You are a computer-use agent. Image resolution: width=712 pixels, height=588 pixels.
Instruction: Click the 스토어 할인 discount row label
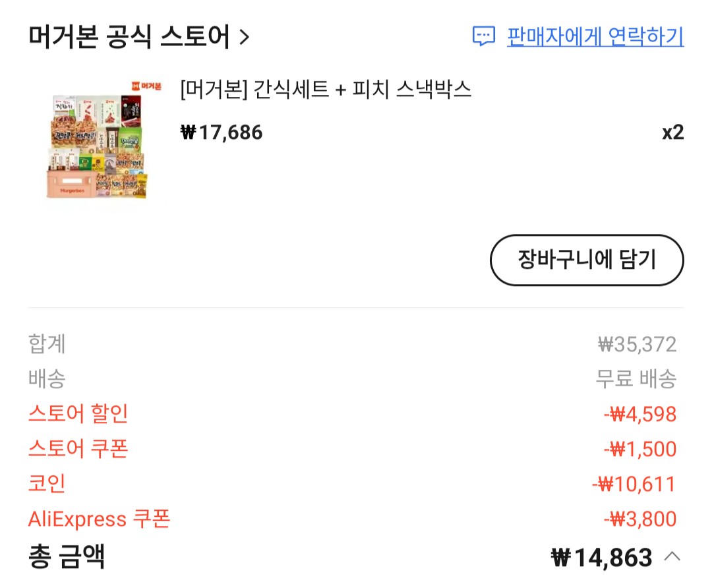click(x=78, y=414)
